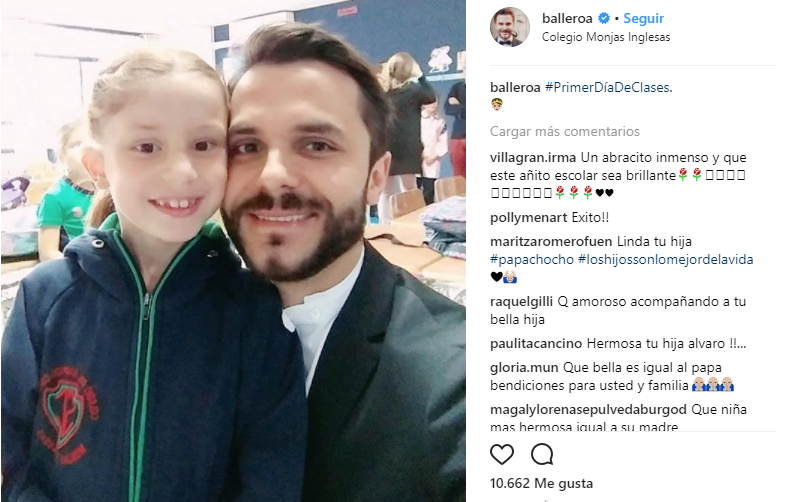Open the magalylorenasepulvedaburgod profile
Screen dimensions: 789x502
click(588, 409)
